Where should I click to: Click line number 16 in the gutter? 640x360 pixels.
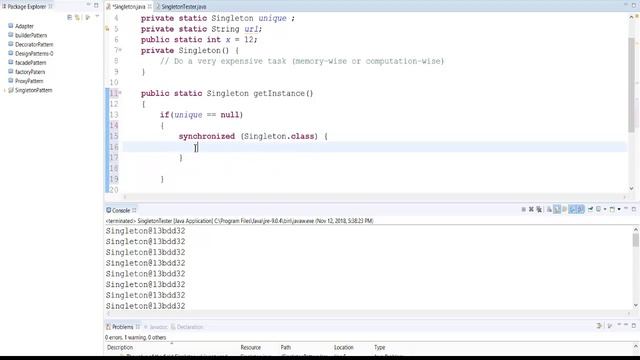tap(114, 147)
